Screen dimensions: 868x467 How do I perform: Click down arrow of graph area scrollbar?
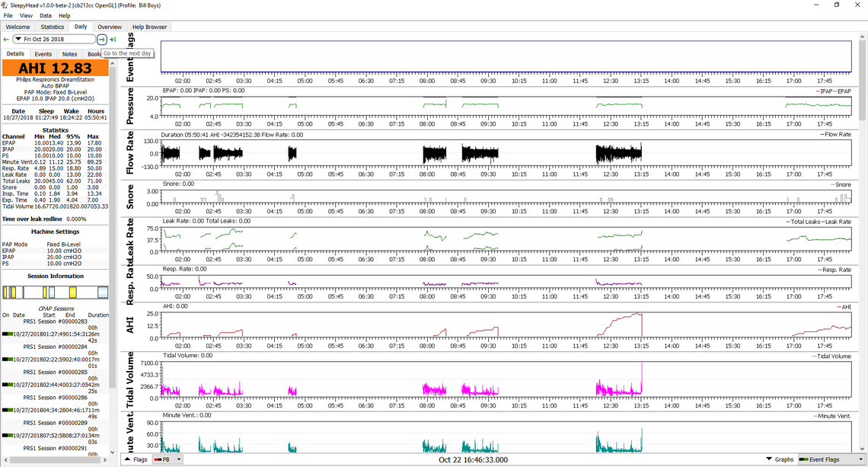[x=863, y=449]
